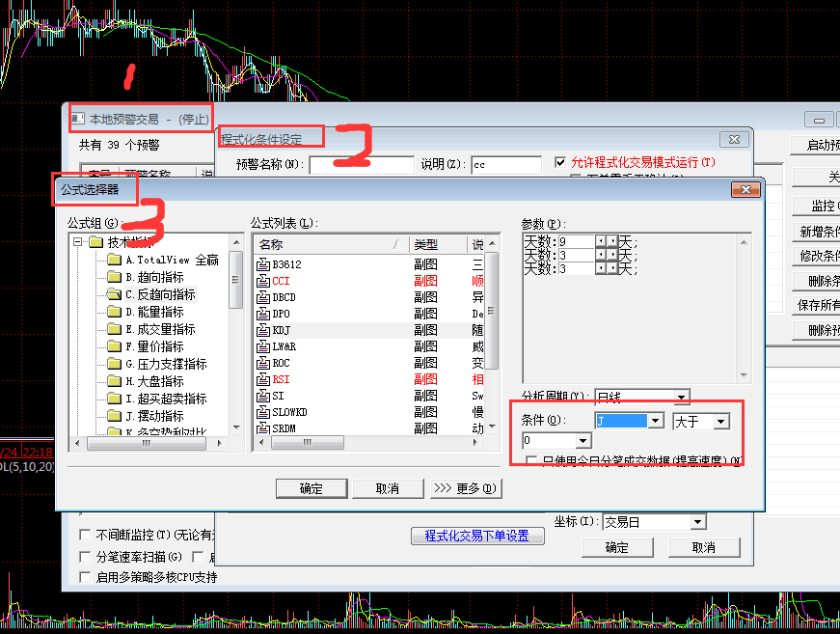The image size is (840, 634).
Task: Click folder icon of G.压力支撑指标
Action: pyautogui.click(x=114, y=364)
